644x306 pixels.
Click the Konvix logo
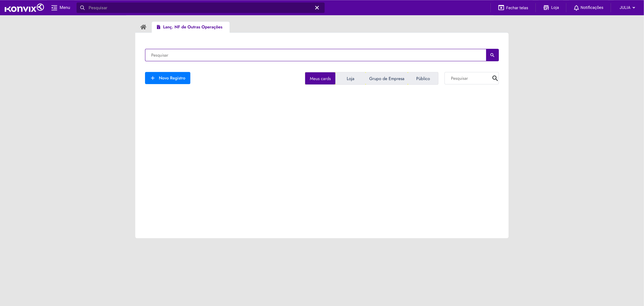[24, 8]
